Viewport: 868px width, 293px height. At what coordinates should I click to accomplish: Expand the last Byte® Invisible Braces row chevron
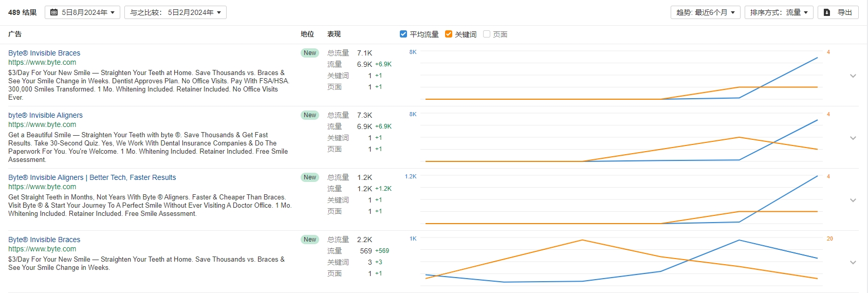853,262
